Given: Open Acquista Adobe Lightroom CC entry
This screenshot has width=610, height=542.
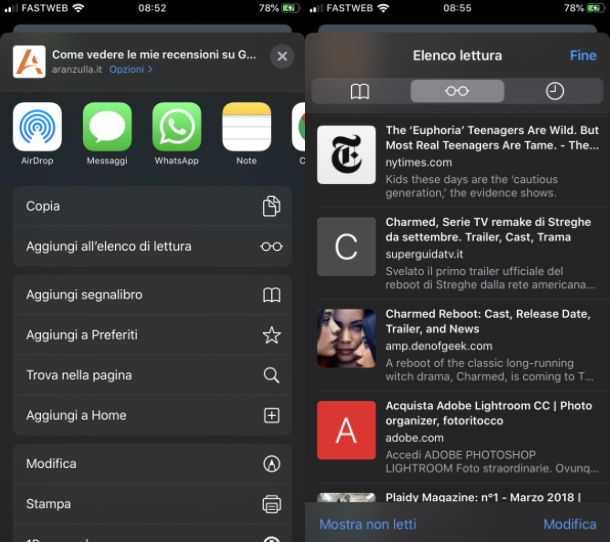Looking at the screenshot, I should pos(458,437).
